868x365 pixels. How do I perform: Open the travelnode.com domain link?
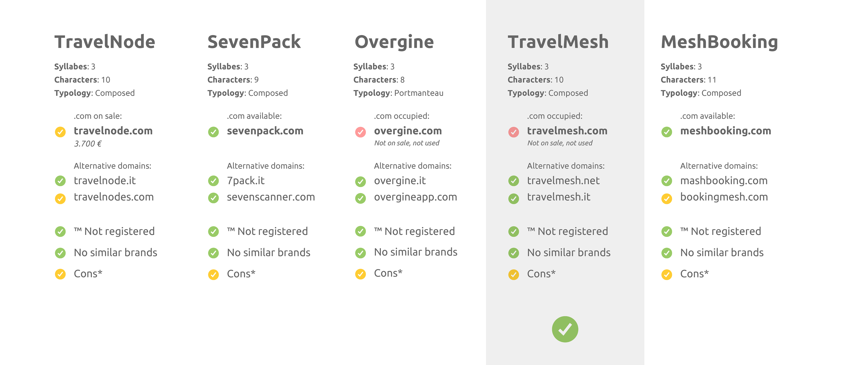tap(113, 131)
